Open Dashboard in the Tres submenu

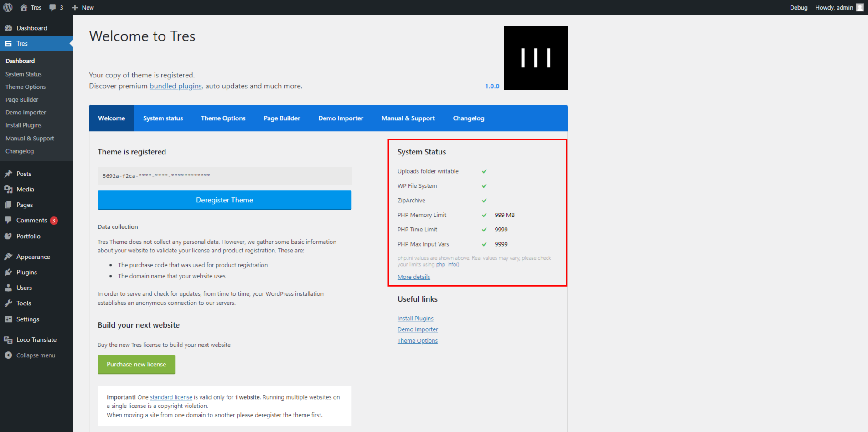click(20, 61)
